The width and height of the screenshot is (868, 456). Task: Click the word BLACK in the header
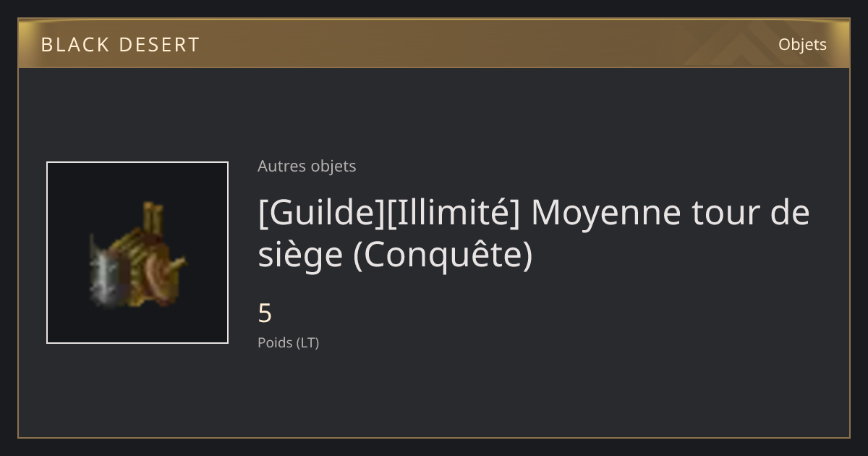tap(75, 45)
